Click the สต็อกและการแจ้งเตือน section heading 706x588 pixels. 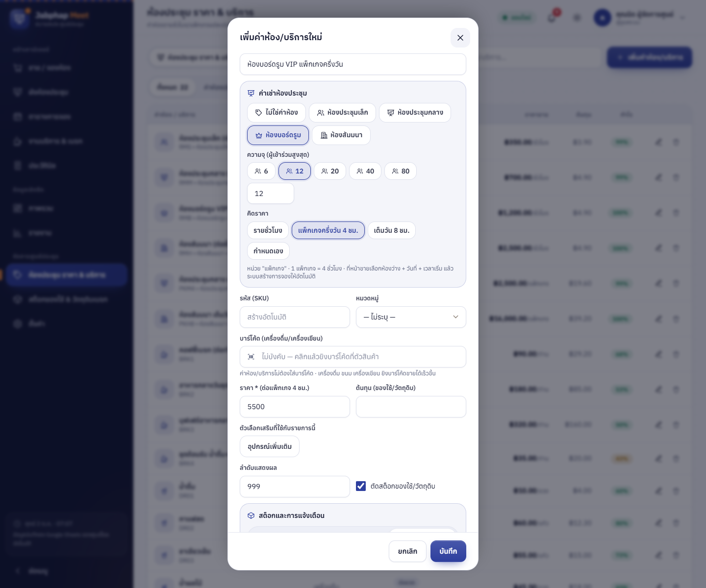tap(291, 515)
